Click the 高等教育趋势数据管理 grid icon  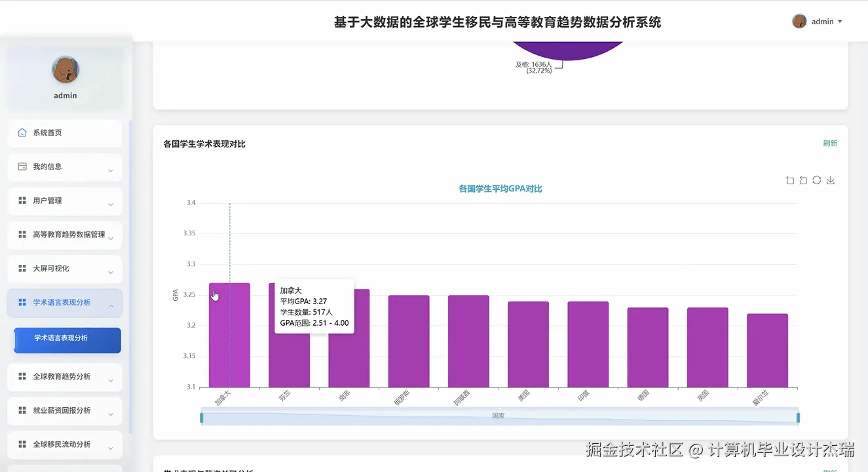[22, 235]
